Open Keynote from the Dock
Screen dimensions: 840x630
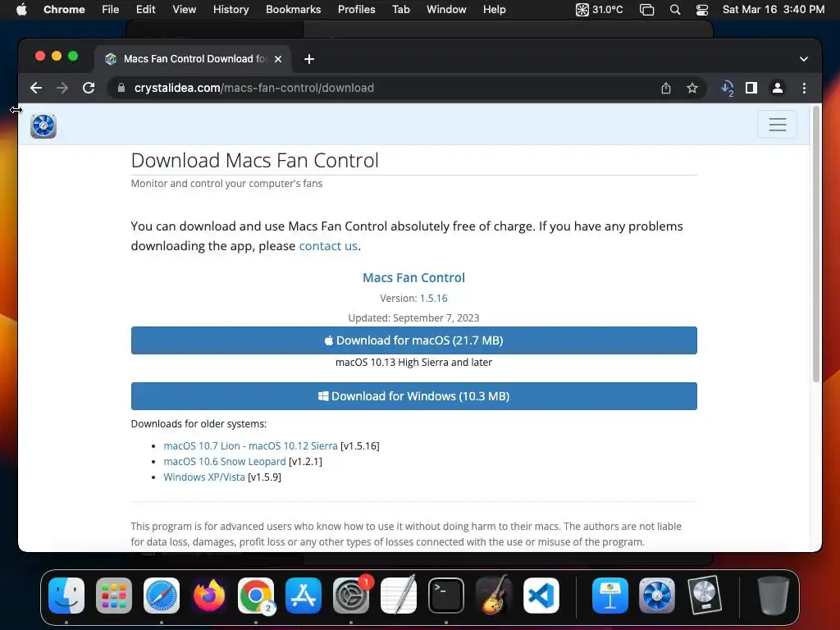(609, 596)
